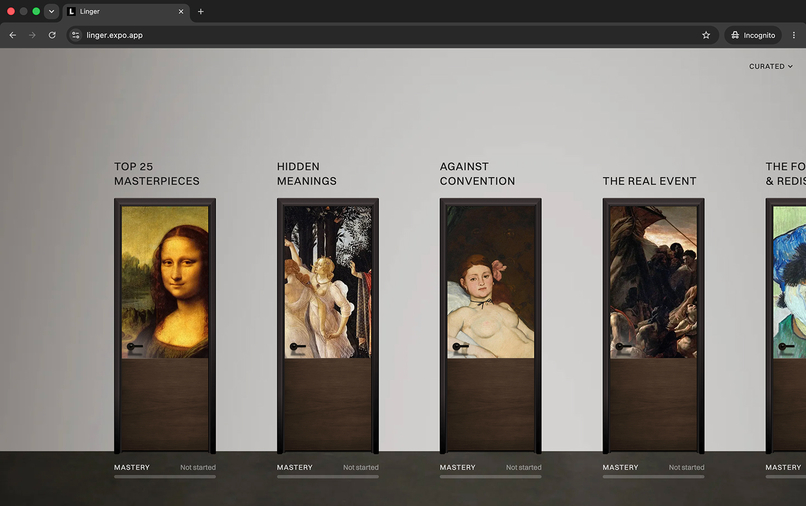Click door handle on Against Convention door
This screenshot has height=506, width=806.
click(461, 347)
